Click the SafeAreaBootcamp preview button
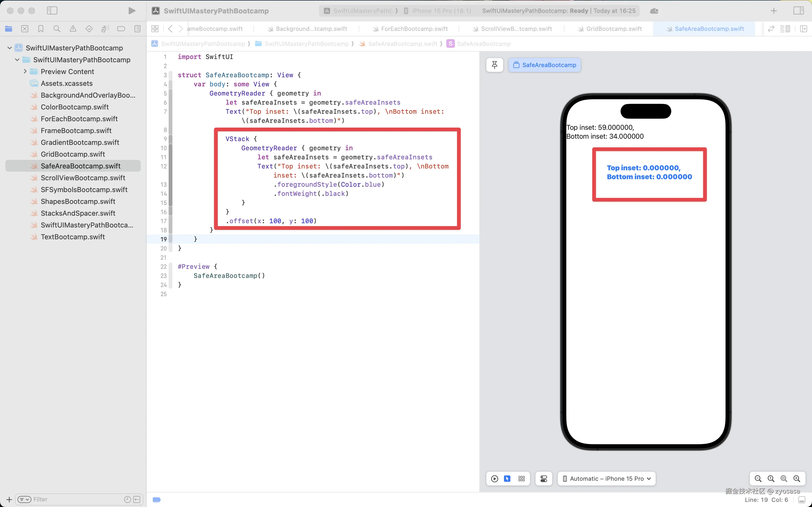Viewport: 812px width, 507px height. point(545,65)
